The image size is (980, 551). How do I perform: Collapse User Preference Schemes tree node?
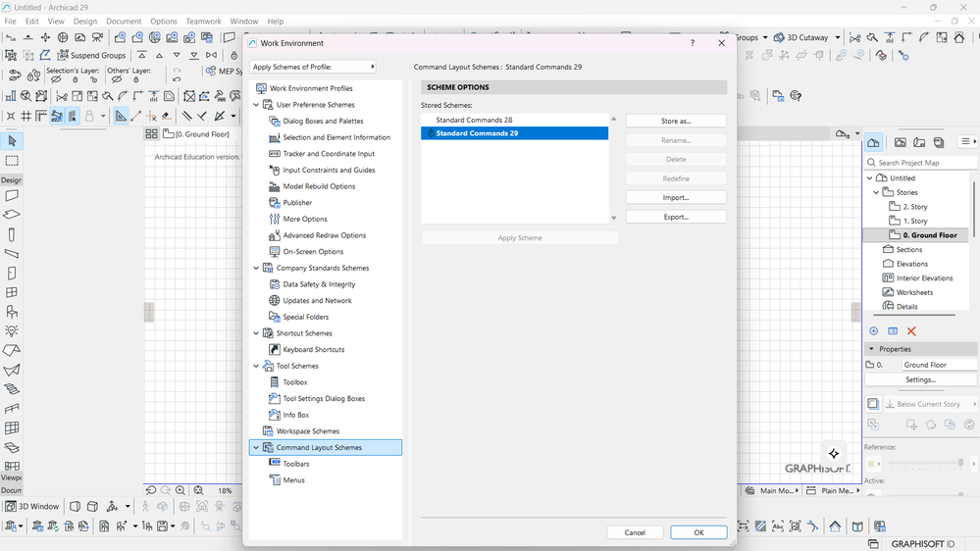[256, 105]
